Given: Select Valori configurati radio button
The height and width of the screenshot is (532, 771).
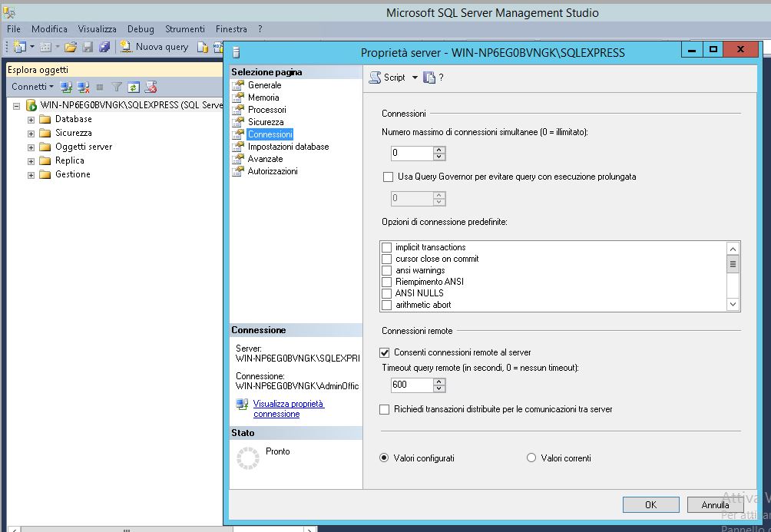Looking at the screenshot, I should pyautogui.click(x=384, y=458).
